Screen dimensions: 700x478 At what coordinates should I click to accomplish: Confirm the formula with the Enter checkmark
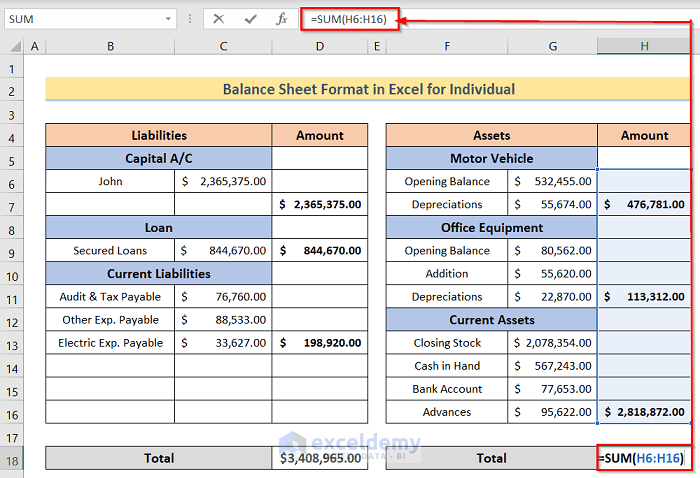coord(250,18)
